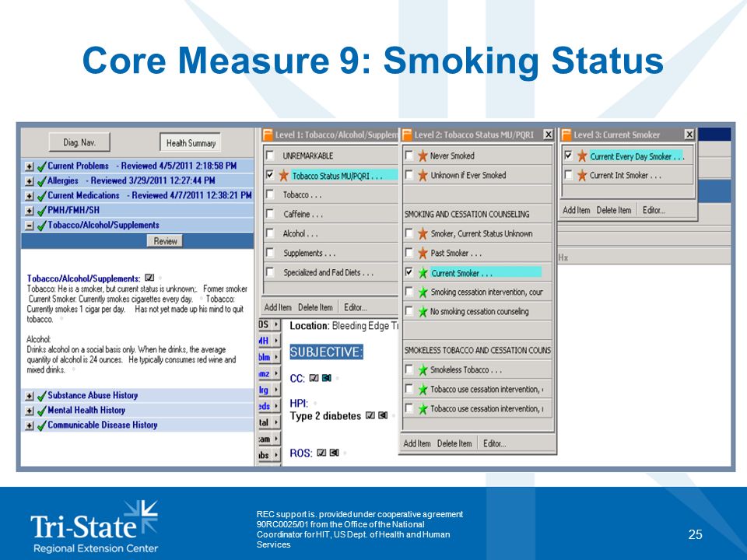Click Add Item in Level 3 window

coord(577,210)
